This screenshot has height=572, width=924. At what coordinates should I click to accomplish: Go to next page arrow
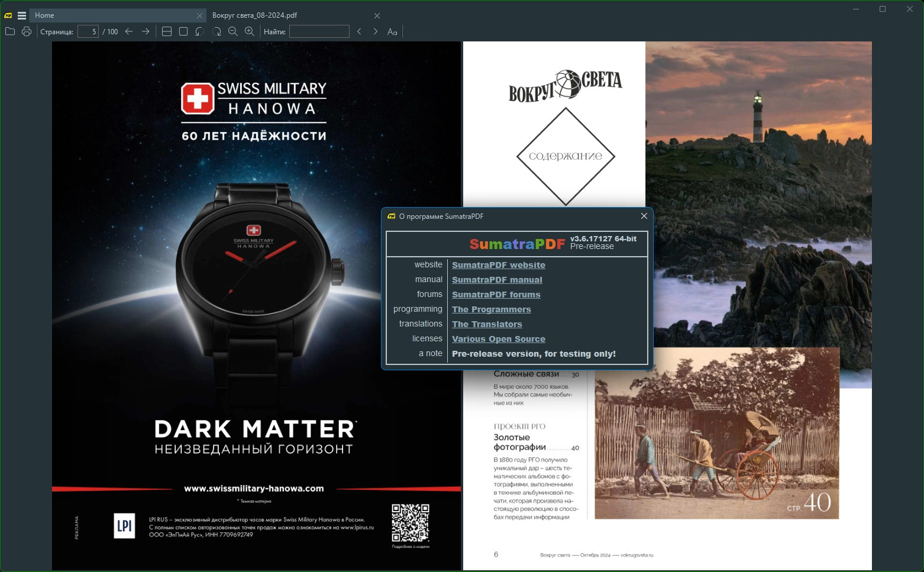(x=146, y=31)
